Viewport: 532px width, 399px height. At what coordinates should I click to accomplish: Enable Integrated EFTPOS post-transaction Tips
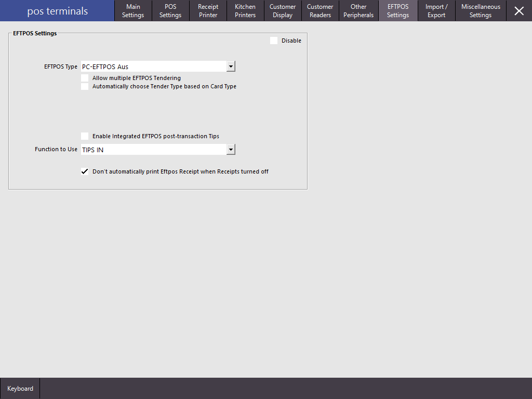coord(85,136)
